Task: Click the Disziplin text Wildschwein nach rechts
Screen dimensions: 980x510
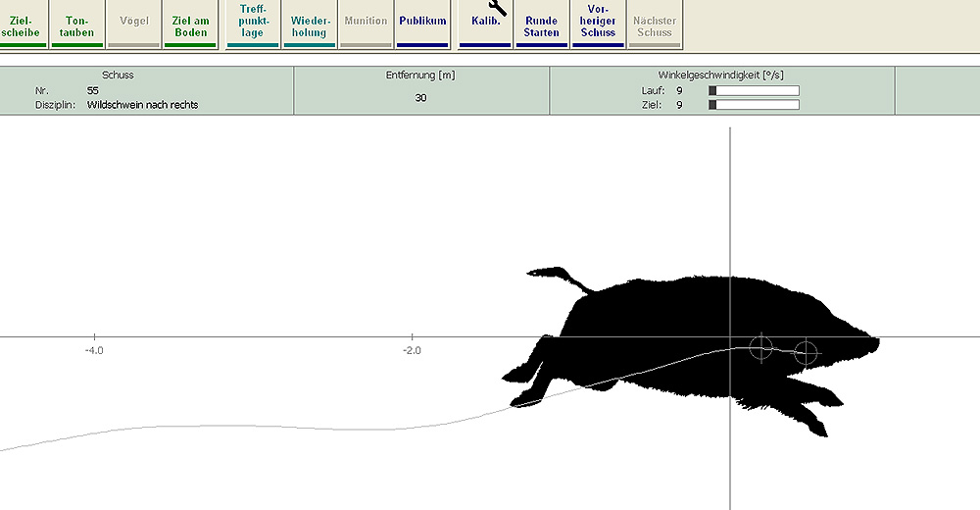Action: 142,105
